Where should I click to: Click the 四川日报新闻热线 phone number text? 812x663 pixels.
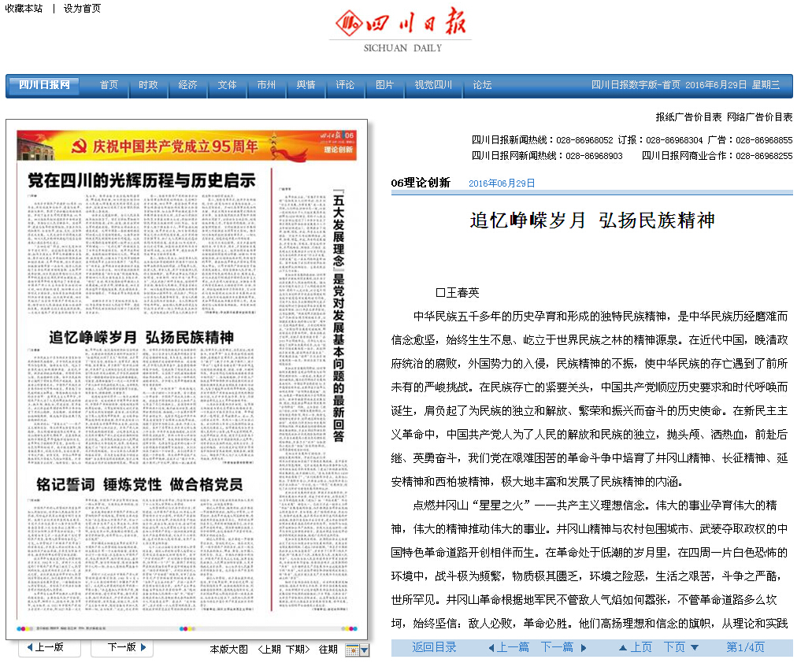click(542, 139)
